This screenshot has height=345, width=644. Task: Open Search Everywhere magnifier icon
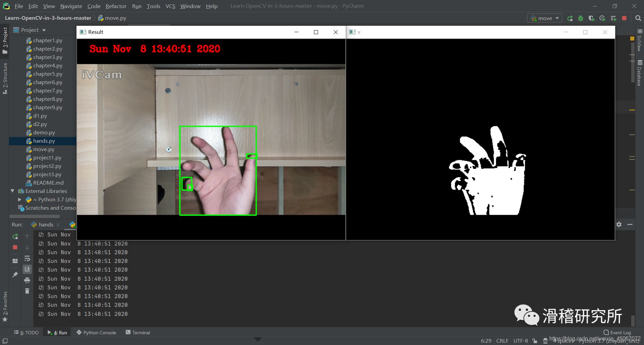[638, 18]
